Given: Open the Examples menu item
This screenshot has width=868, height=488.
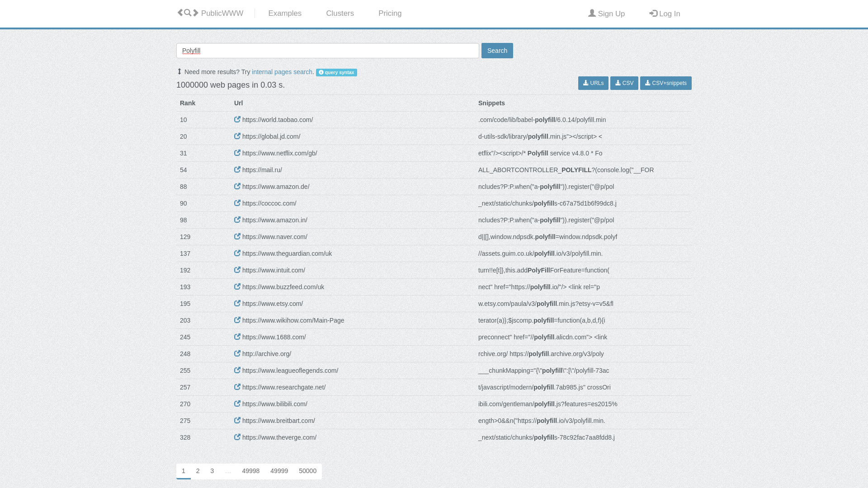Looking at the screenshot, I should click(285, 14).
